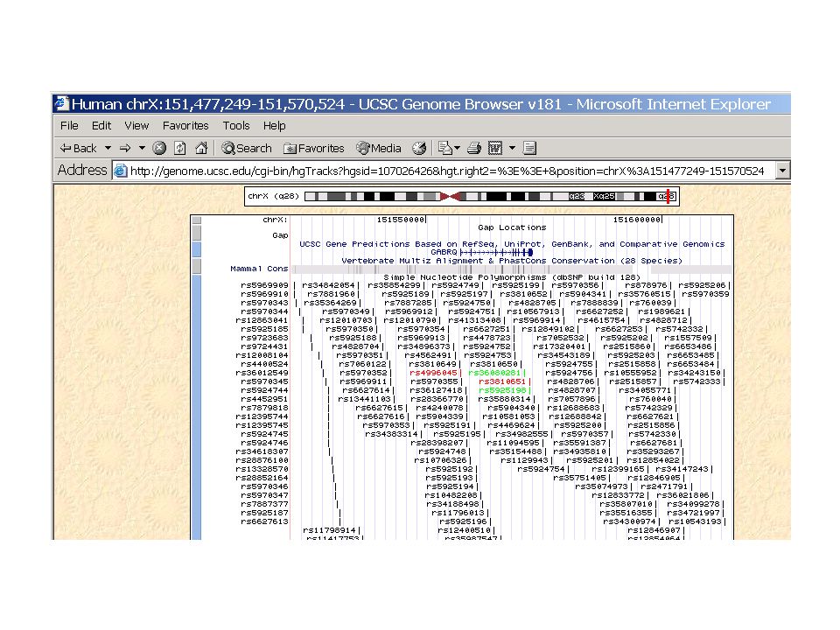
Task: Click SNP label rs11798914
Action: [330, 530]
